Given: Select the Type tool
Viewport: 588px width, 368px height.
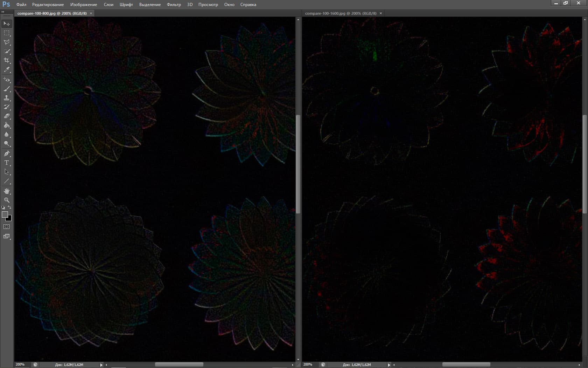Looking at the screenshot, I should click(7, 163).
